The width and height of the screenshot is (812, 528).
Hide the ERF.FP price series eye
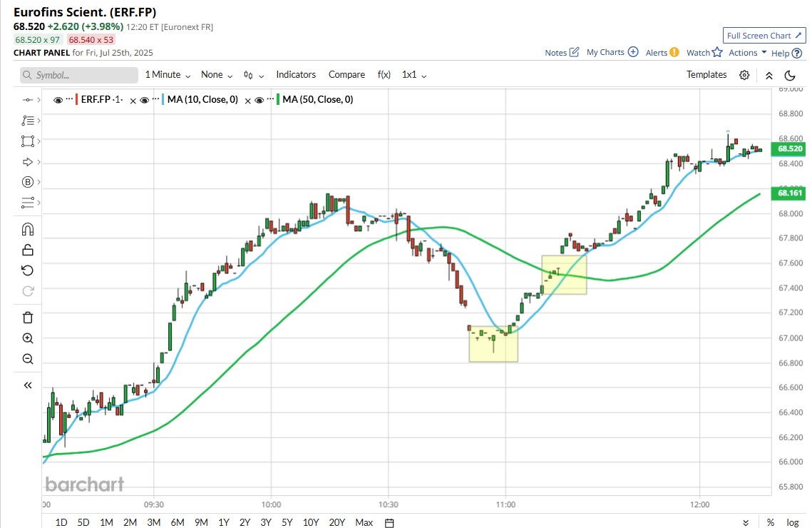(58, 100)
